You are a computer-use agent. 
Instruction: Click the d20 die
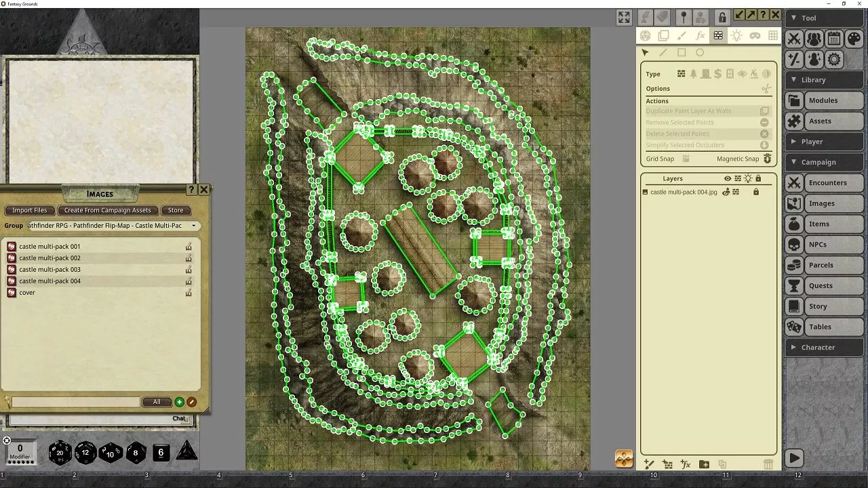coord(60,452)
